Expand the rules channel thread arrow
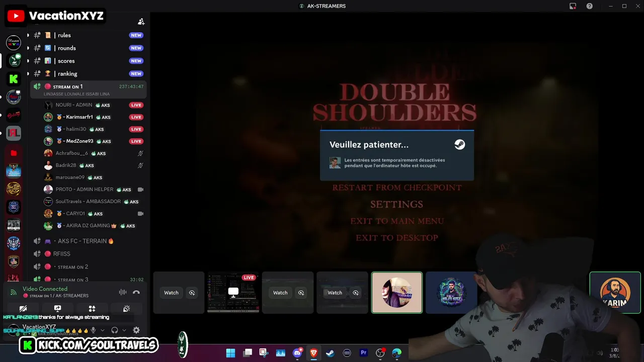 point(28,35)
